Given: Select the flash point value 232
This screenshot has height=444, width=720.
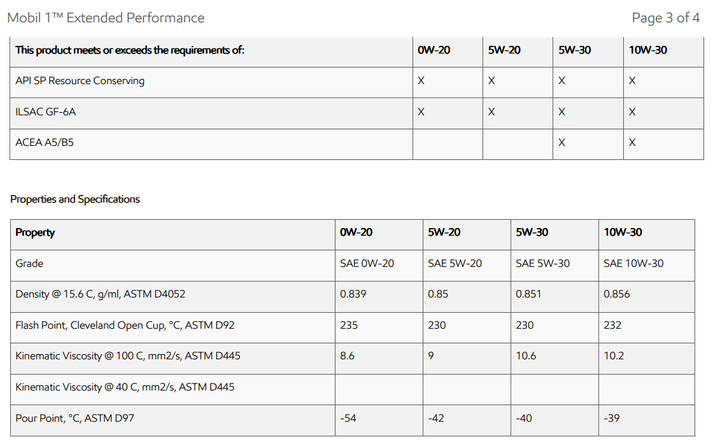Looking at the screenshot, I should (613, 326).
